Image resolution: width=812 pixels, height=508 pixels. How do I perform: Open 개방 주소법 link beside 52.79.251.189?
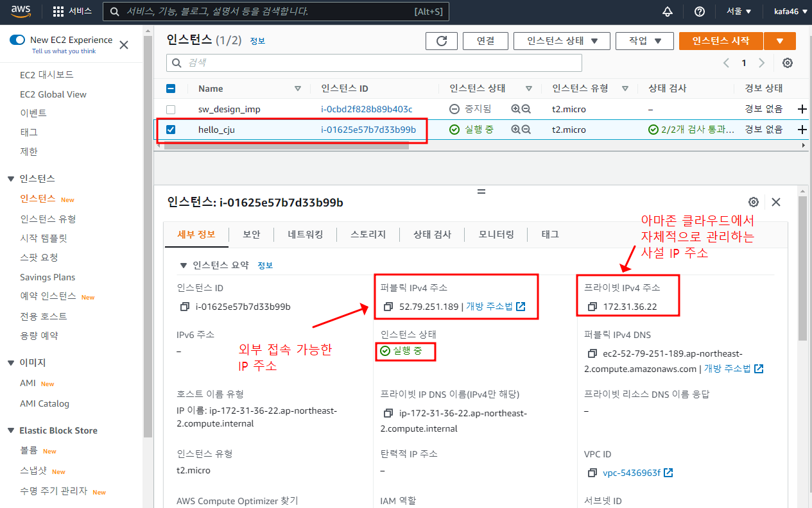tap(496, 307)
